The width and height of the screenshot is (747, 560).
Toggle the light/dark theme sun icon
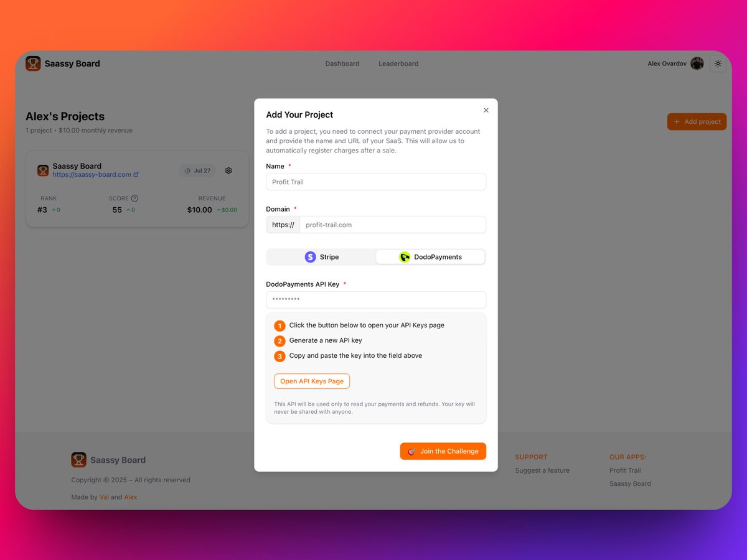(718, 63)
